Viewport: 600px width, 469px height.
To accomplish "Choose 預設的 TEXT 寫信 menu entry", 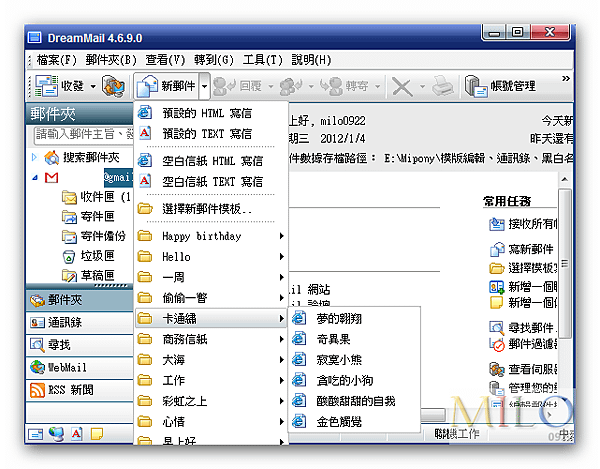I will [211, 134].
